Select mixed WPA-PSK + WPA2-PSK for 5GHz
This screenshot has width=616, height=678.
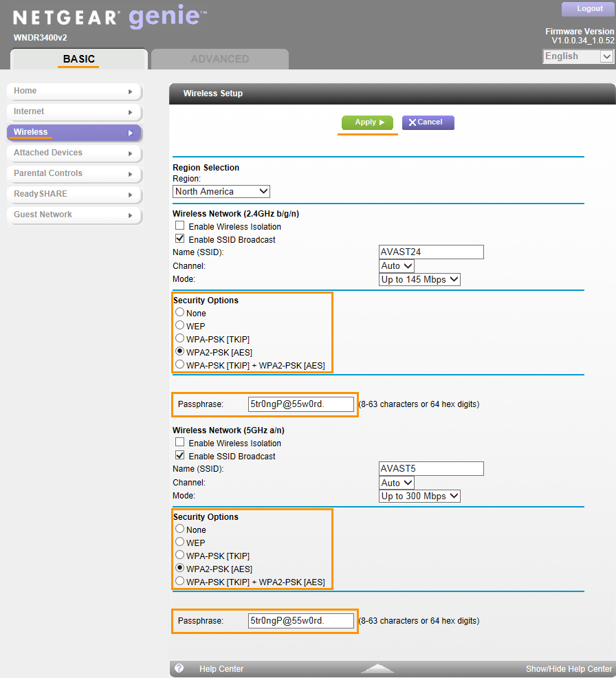180,581
